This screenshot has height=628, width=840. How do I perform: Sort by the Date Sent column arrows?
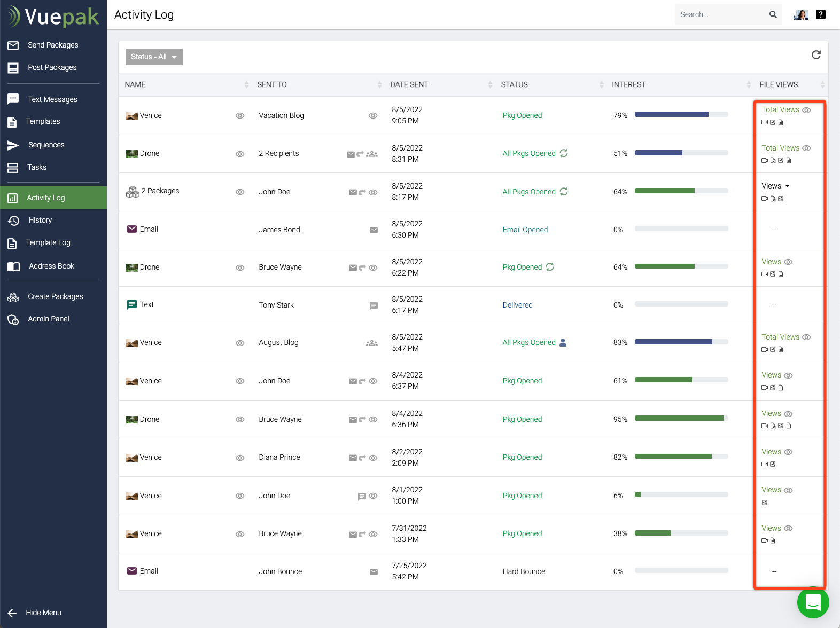coord(490,85)
